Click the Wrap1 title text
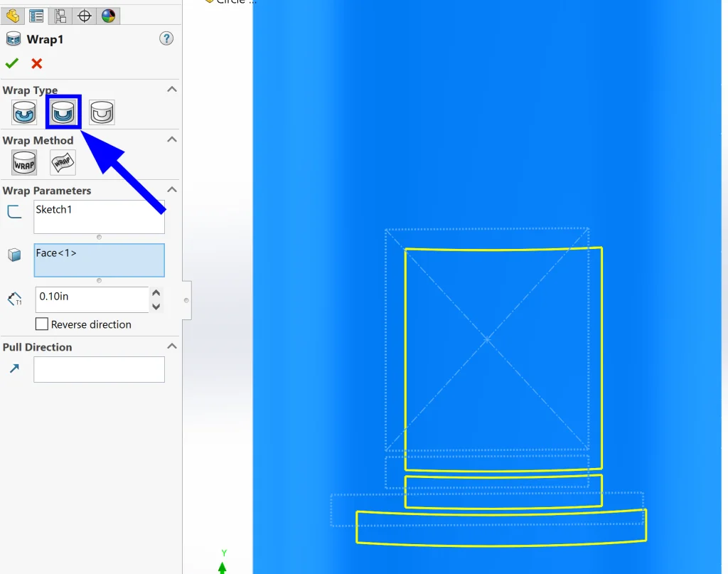 tap(45, 39)
